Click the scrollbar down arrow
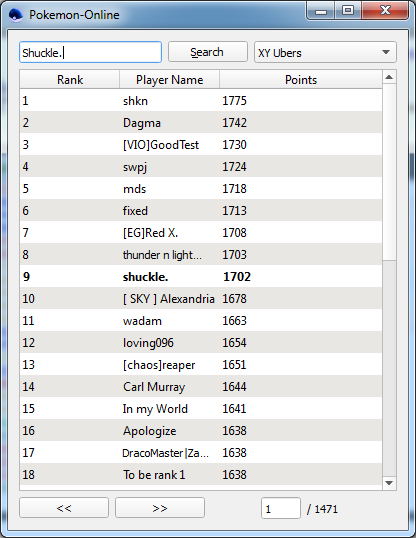This screenshot has height=538, width=416. point(389,483)
